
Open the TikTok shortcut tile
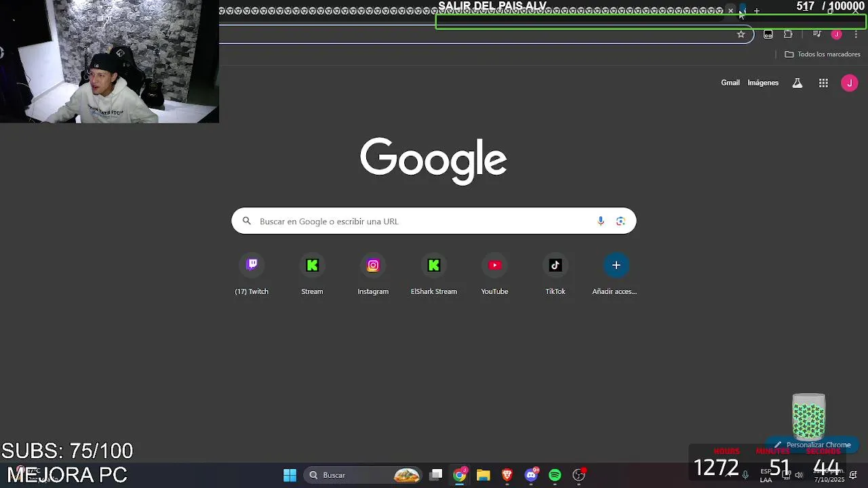pyautogui.click(x=555, y=274)
